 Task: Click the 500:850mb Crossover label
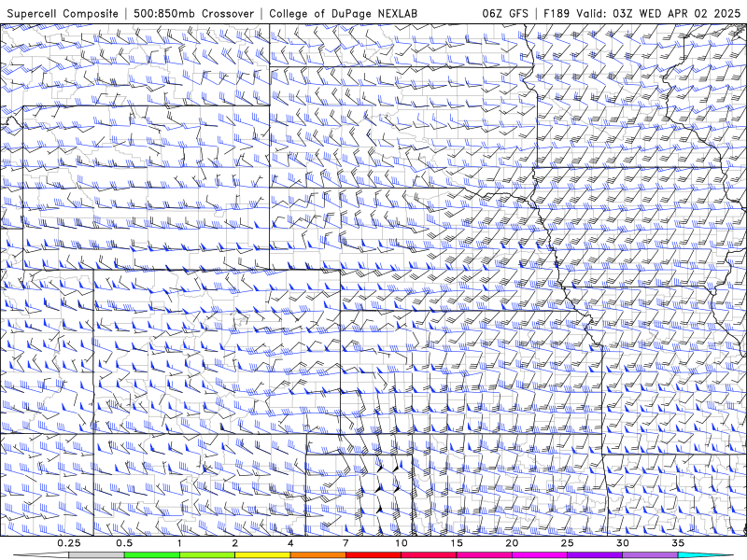pos(193,13)
